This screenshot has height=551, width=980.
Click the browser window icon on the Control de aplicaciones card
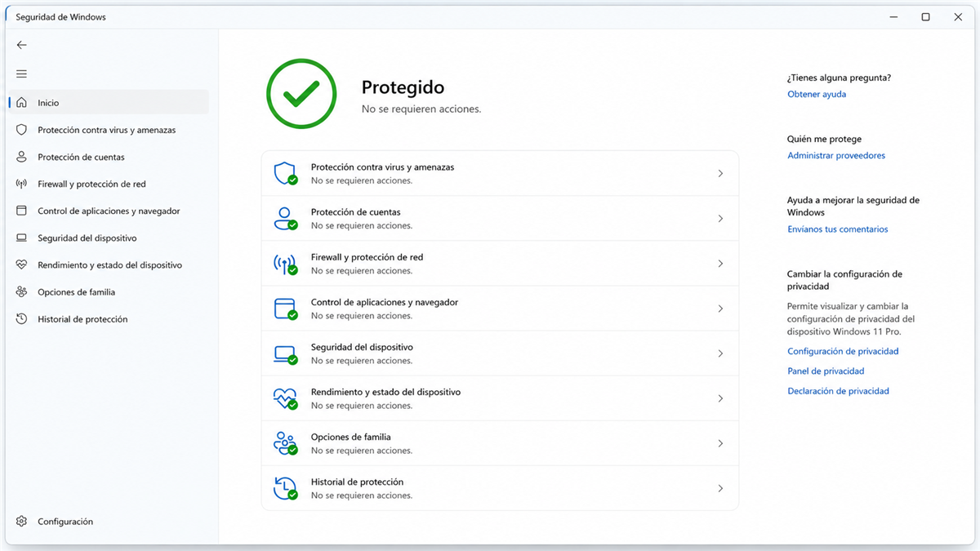tap(285, 309)
